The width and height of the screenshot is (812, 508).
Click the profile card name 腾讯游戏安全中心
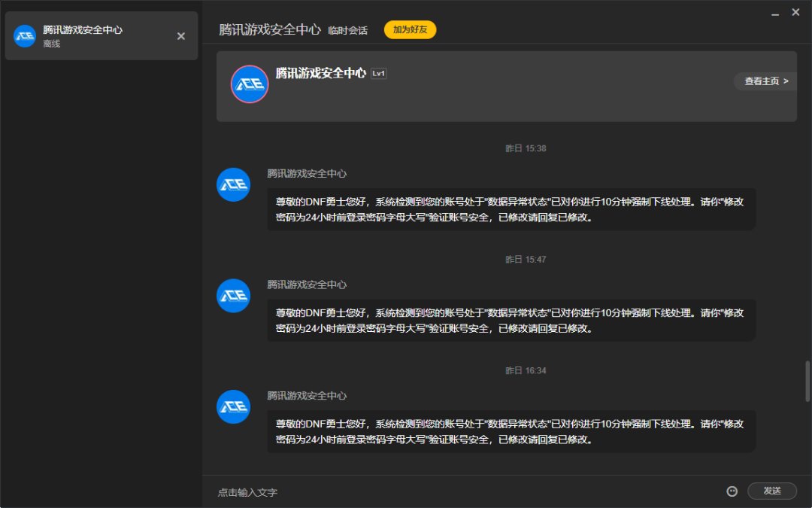coord(320,73)
